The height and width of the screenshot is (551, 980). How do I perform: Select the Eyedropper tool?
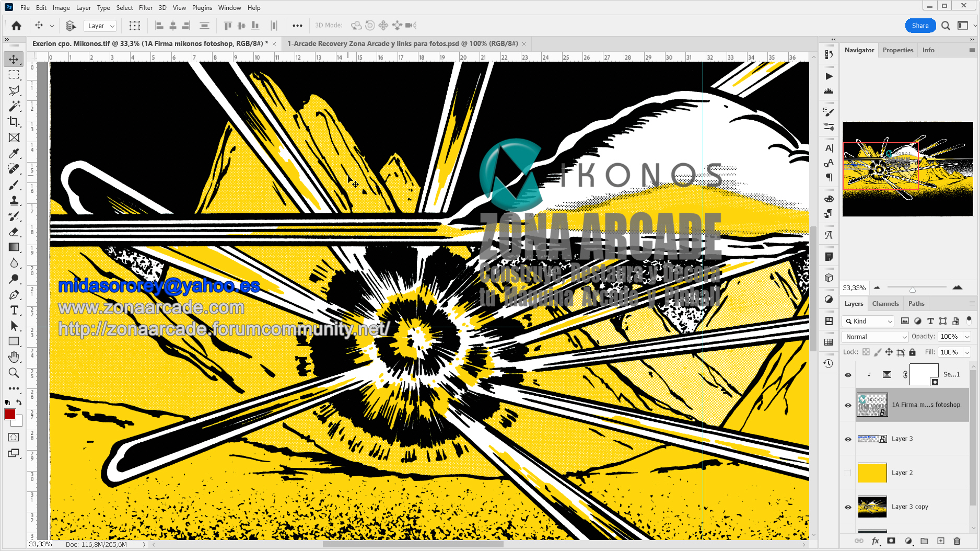click(x=14, y=153)
